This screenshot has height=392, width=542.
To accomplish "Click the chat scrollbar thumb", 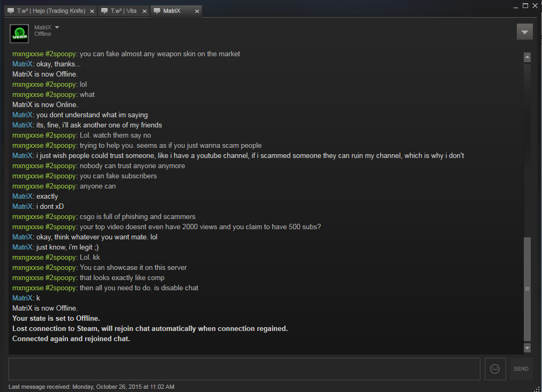I will (x=527, y=289).
